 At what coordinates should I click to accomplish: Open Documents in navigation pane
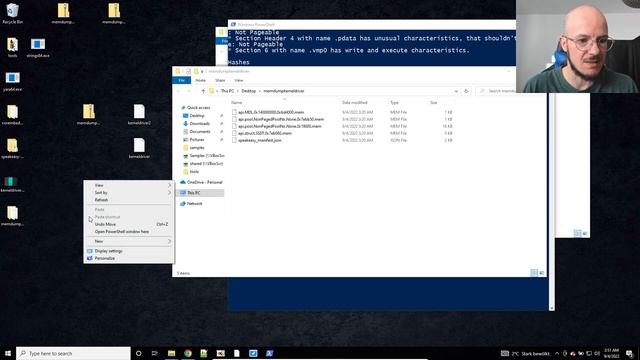200,132
